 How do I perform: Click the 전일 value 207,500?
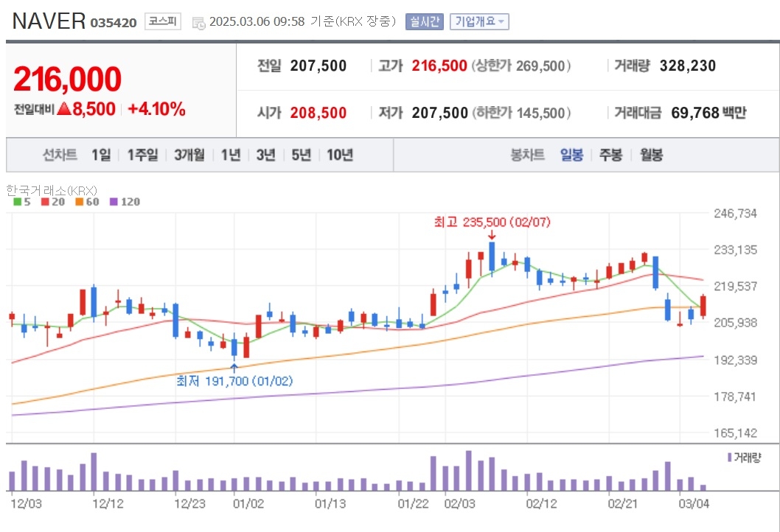[318, 66]
